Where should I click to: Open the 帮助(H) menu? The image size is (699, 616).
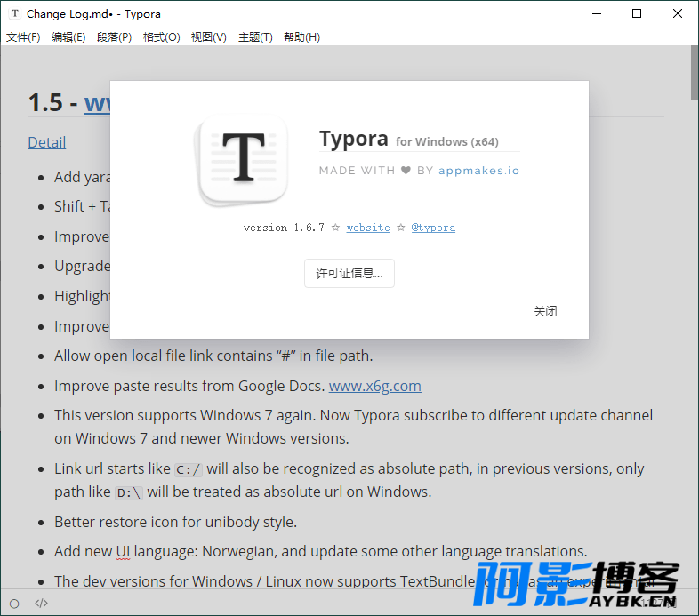301,37
